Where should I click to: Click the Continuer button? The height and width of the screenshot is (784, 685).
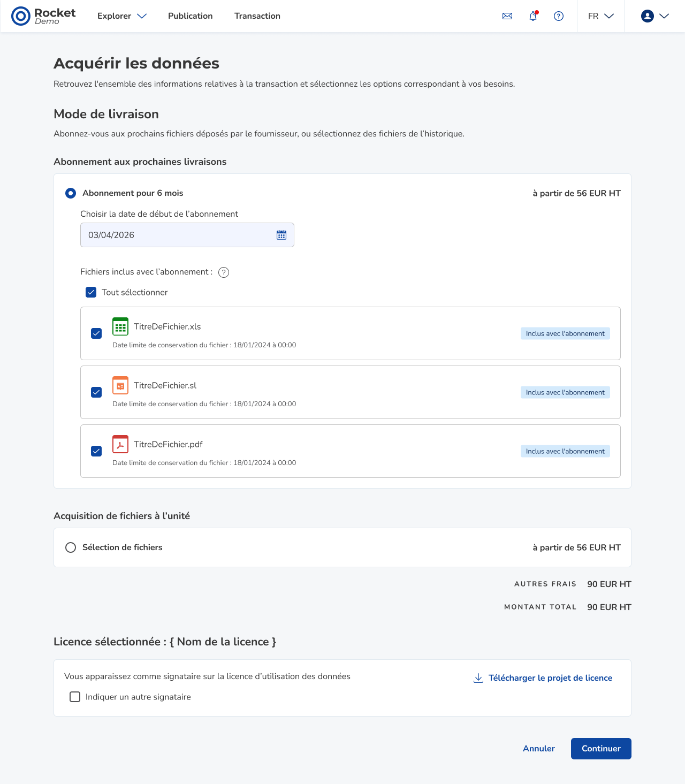[601, 749]
